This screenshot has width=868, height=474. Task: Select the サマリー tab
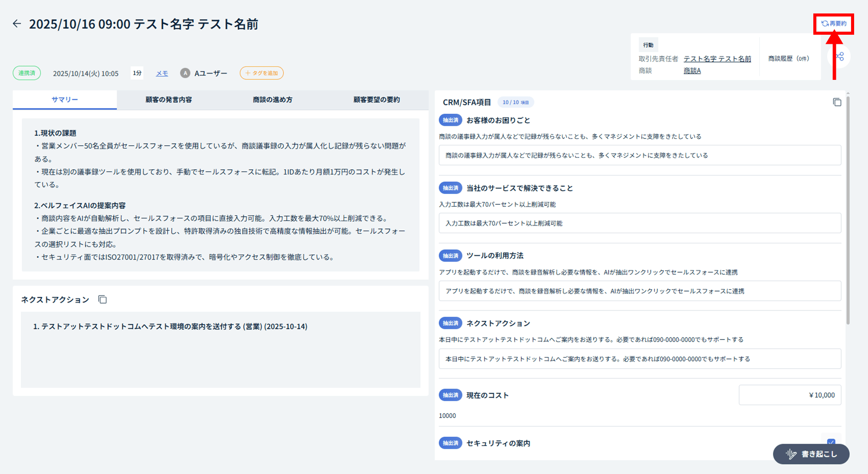click(65, 100)
